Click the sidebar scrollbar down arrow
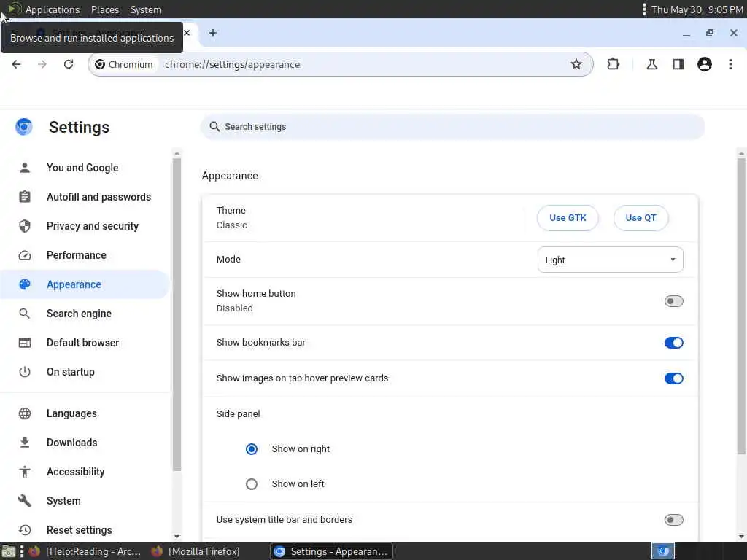The height and width of the screenshot is (560, 747). tap(177, 537)
